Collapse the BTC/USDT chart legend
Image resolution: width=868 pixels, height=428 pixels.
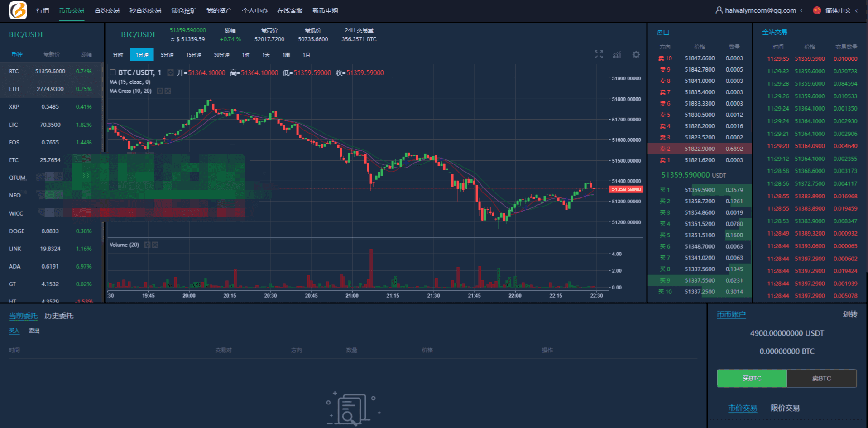point(113,72)
